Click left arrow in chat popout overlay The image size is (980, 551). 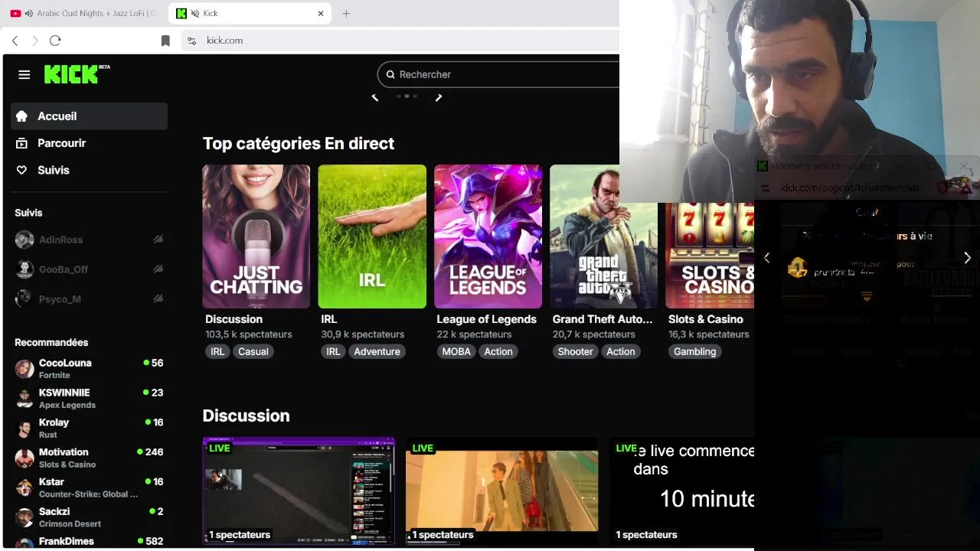766,258
